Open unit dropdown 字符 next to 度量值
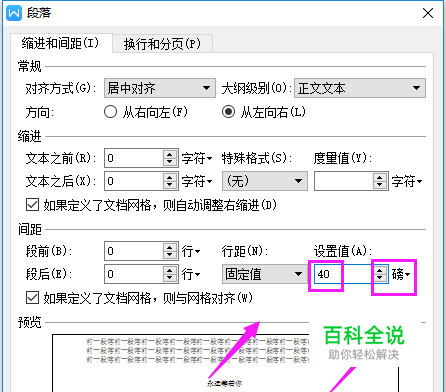Image resolution: width=446 pixels, height=392 pixels. [407, 182]
